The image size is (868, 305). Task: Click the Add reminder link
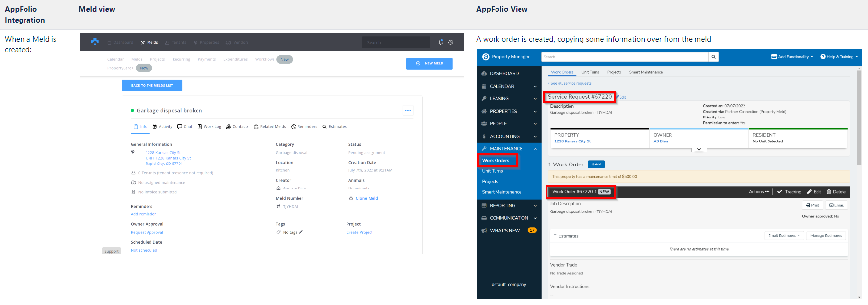coord(144,214)
